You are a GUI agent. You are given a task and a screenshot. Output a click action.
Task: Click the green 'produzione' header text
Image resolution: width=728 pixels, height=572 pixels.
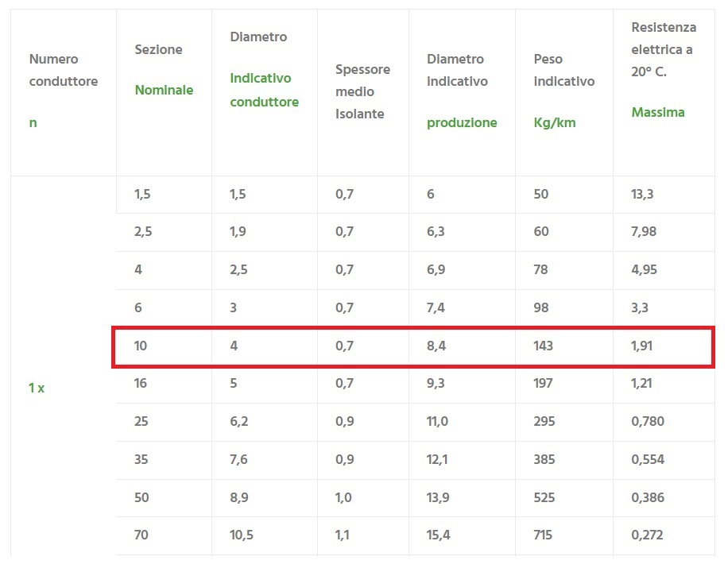tap(462, 122)
